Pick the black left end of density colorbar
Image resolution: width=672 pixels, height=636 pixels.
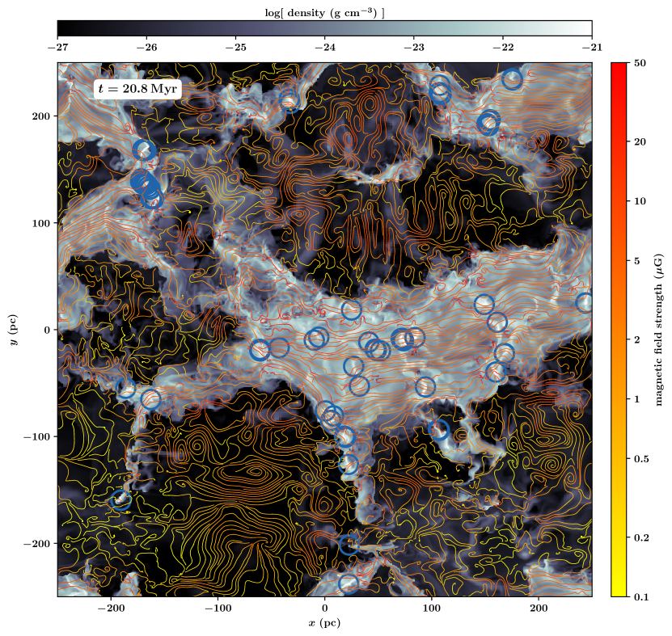pyautogui.click(x=63, y=27)
